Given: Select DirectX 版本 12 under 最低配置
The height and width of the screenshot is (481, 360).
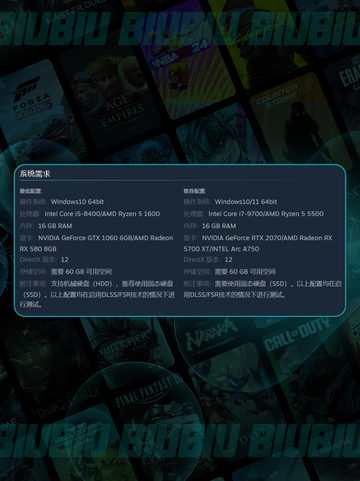Looking at the screenshot, I should 44,260.
